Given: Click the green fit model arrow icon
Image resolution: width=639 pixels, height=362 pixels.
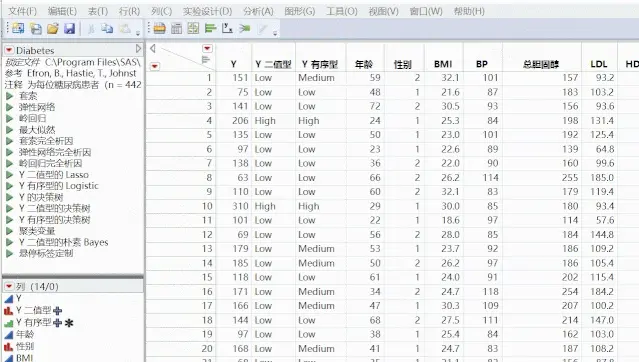Looking at the screenshot, I should [245, 29].
